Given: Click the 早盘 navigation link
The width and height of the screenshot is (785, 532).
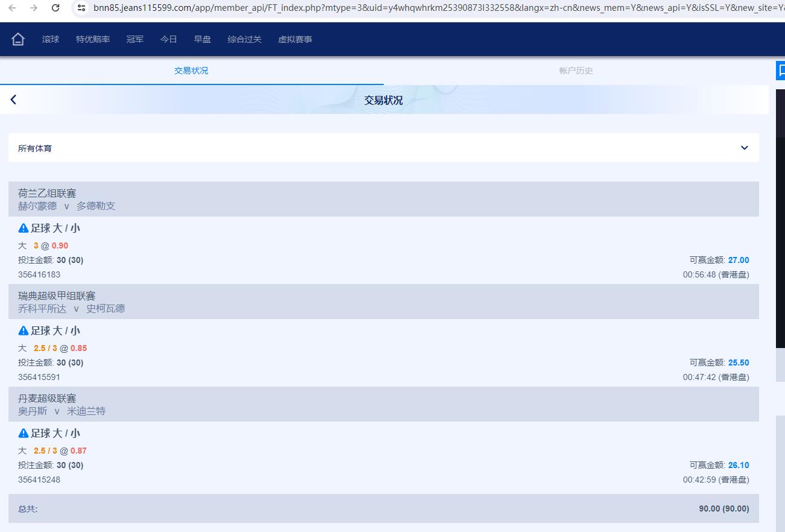Looking at the screenshot, I should [202, 39].
